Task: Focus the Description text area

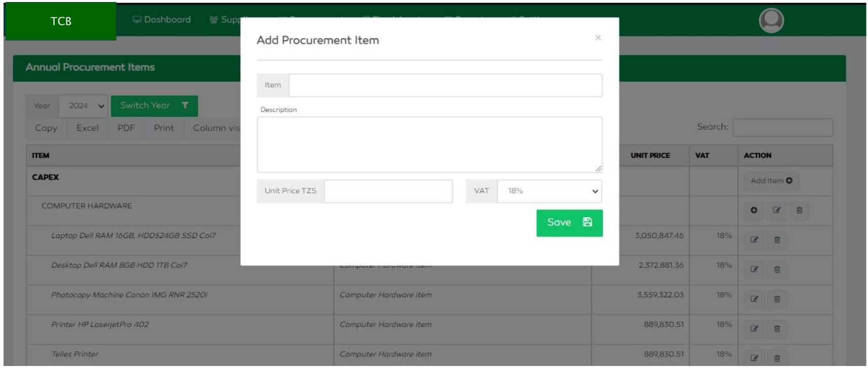Action: 430,145
